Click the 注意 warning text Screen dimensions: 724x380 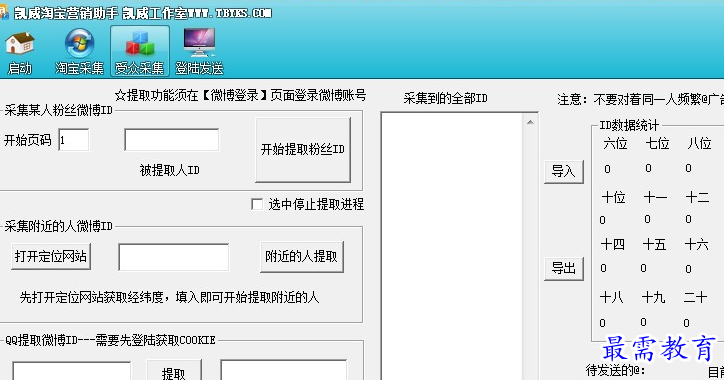(x=640, y=99)
